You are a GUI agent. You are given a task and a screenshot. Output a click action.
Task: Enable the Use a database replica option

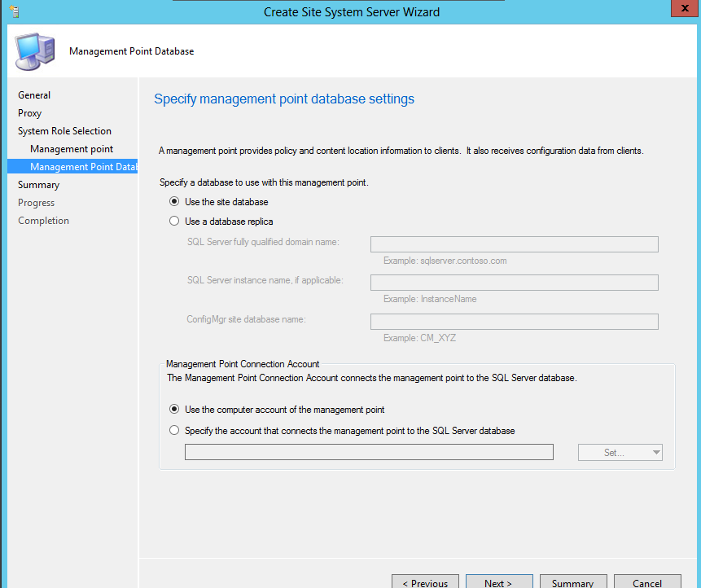173,220
